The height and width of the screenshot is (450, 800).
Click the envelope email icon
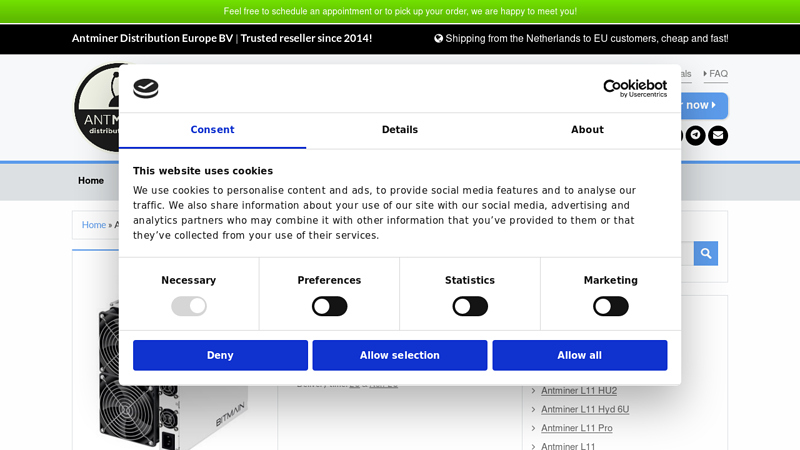(718, 136)
